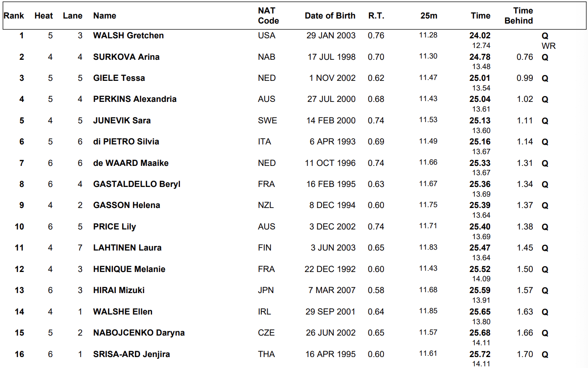Click the 25m column header
Viewport: 588px width, 368px height.
429,16
